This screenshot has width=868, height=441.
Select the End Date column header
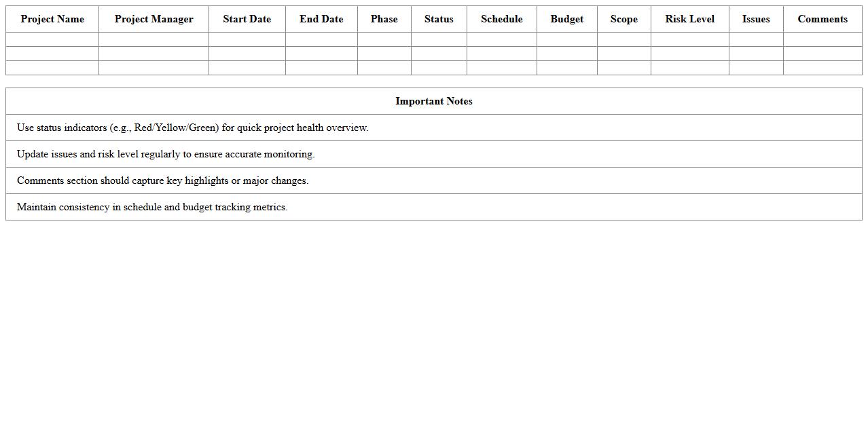pos(321,19)
